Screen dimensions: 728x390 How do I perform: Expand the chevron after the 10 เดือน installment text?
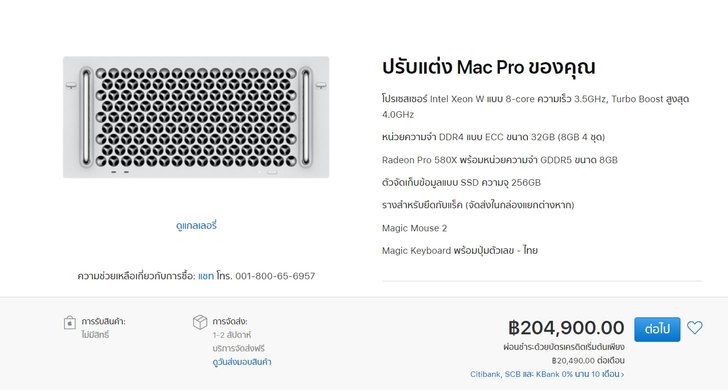(x=622, y=374)
